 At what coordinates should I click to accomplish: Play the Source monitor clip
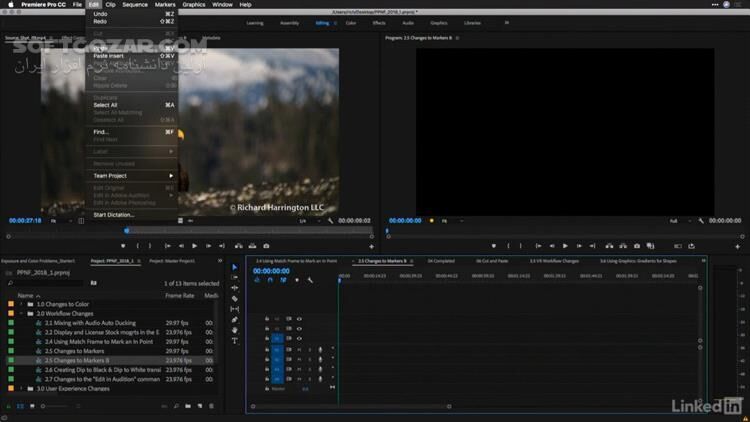[194, 246]
